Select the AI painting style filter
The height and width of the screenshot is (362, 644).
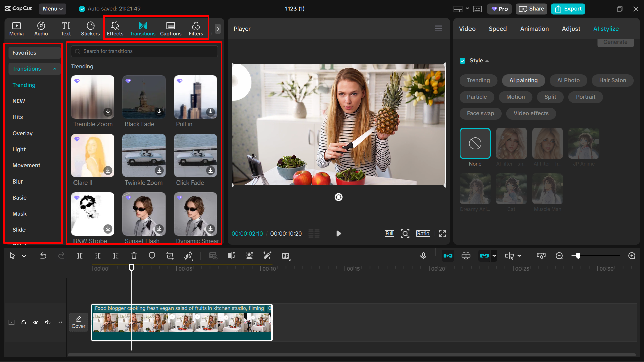point(523,80)
